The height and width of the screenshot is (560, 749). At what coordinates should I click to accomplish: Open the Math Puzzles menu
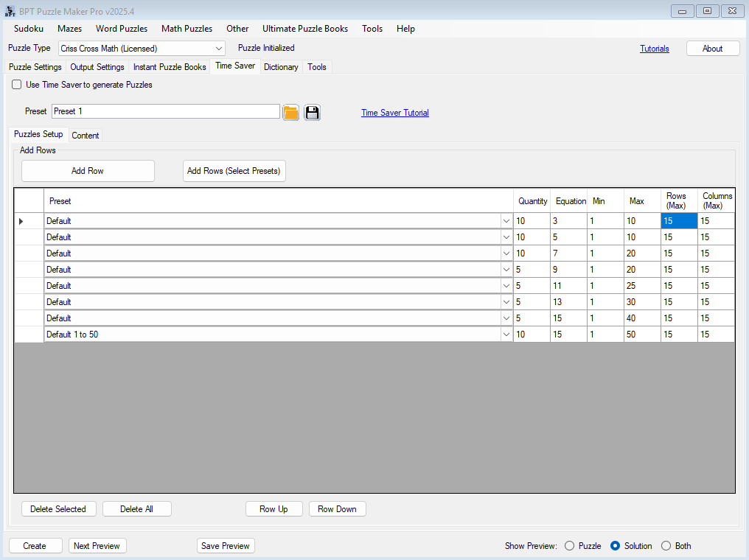click(187, 29)
